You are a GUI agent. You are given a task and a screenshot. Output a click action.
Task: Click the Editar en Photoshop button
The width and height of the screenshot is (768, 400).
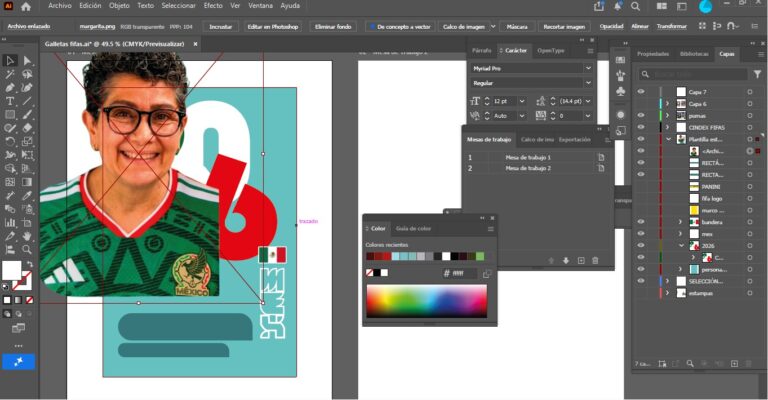click(x=273, y=26)
